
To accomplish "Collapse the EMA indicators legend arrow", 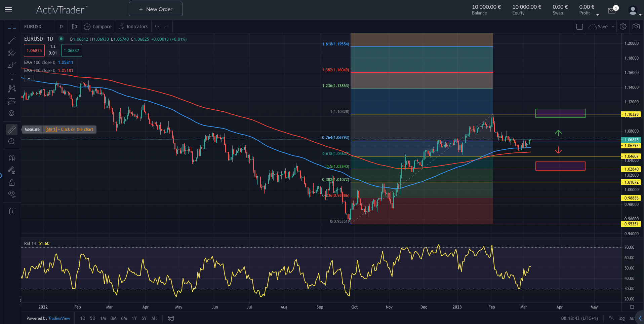I will [x=29, y=78].
